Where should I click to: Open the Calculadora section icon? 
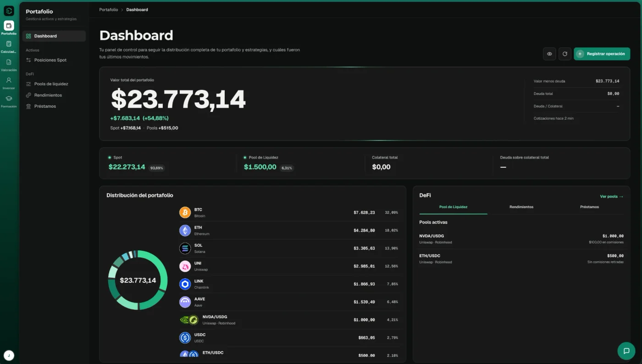click(x=9, y=44)
